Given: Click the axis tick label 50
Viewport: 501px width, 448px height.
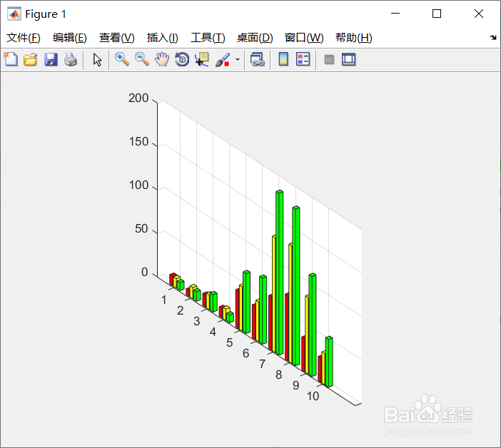Looking at the screenshot, I should (x=141, y=228).
